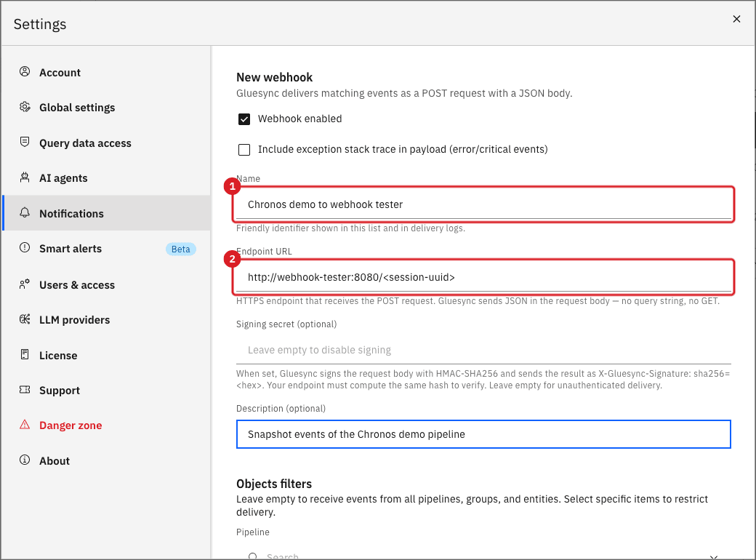This screenshot has height=560, width=756.
Task: Open the Global settings section
Action: 107,108
